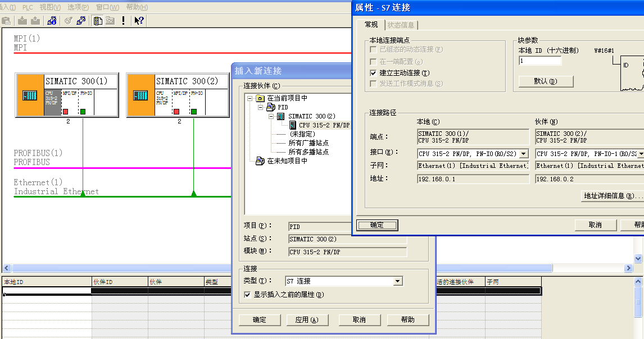Screen dimensions: 644x339
Task: Click the CPU 315-2 module in SIMATIC 300(1)
Action: click(52, 103)
